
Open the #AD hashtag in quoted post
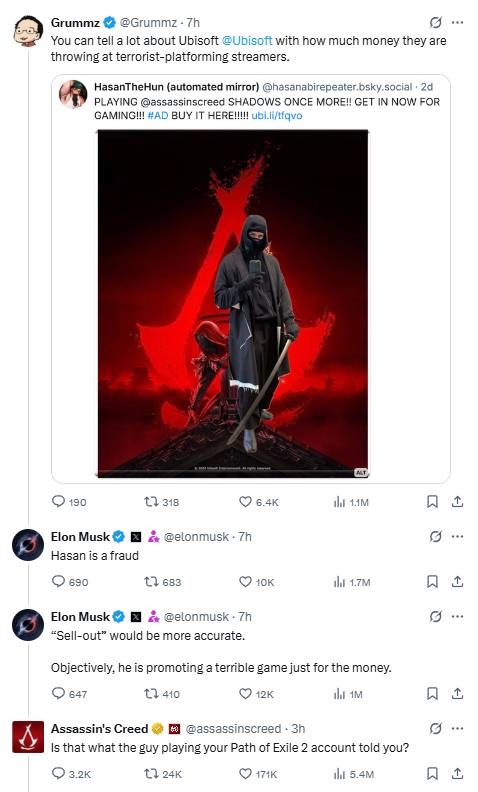point(158,115)
